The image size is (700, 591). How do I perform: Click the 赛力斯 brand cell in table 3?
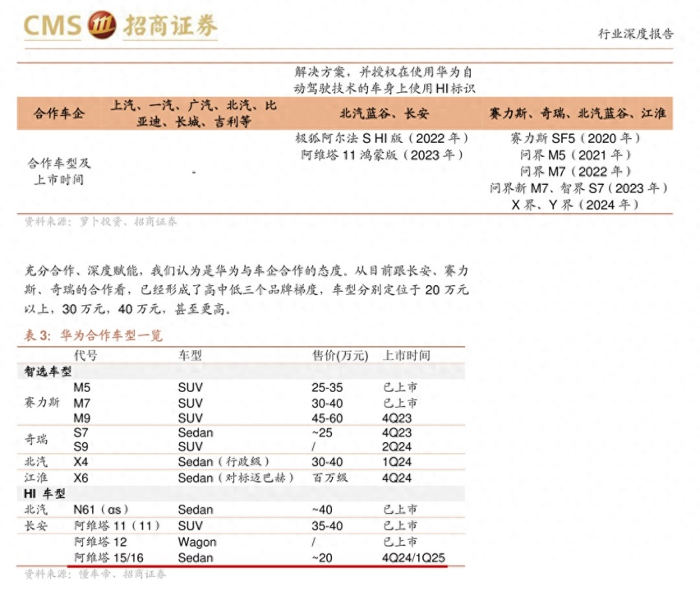[x=42, y=403]
